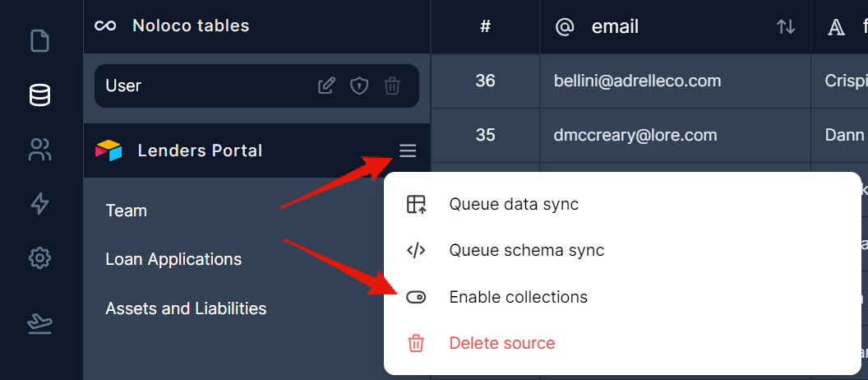Click the lightning bolt automations icon

tap(39, 204)
